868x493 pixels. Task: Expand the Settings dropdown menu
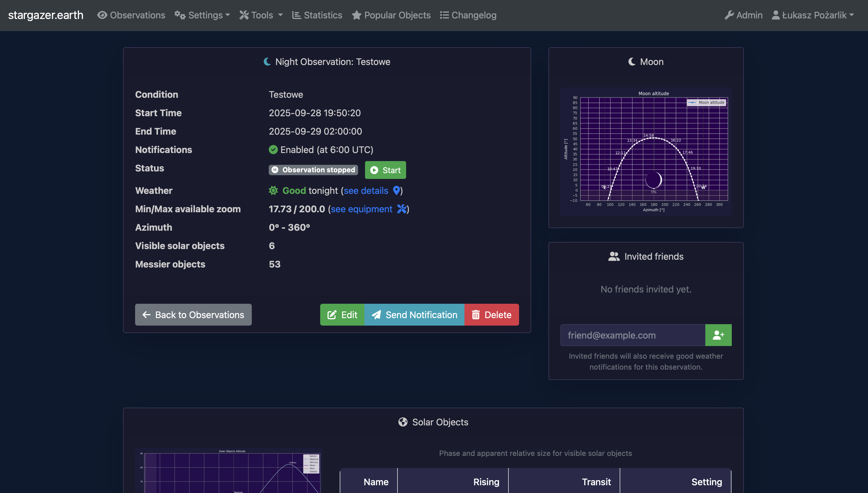click(x=202, y=15)
